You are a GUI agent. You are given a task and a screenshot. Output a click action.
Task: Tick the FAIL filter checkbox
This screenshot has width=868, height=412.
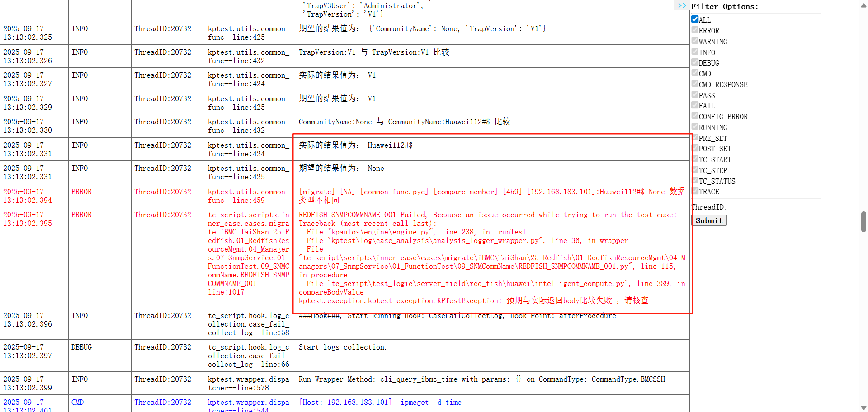tap(695, 105)
